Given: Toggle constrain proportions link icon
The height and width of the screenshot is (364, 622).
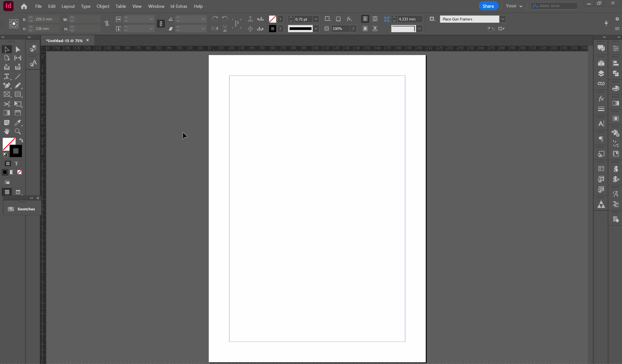Looking at the screenshot, I should tap(107, 23).
